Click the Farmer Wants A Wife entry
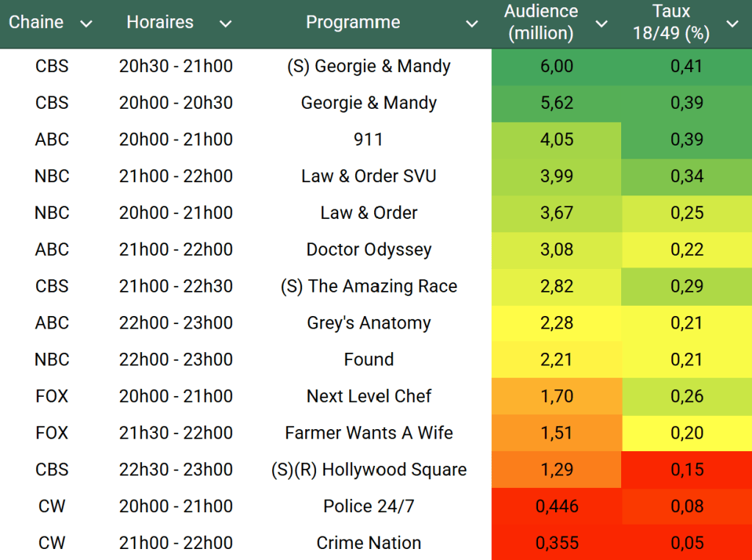The image size is (752, 560). click(x=368, y=434)
